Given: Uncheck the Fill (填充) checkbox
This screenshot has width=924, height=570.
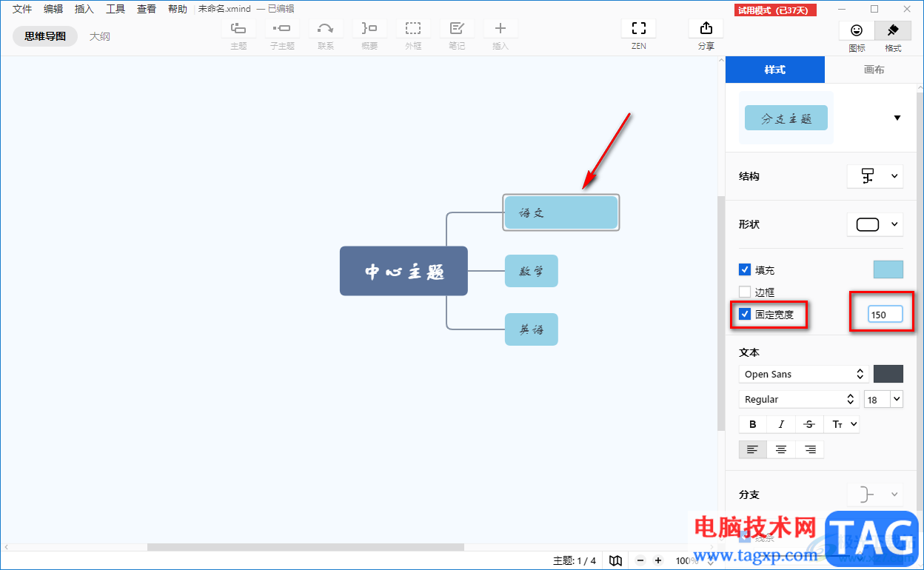Looking at the screenshot, I should 746,269.
